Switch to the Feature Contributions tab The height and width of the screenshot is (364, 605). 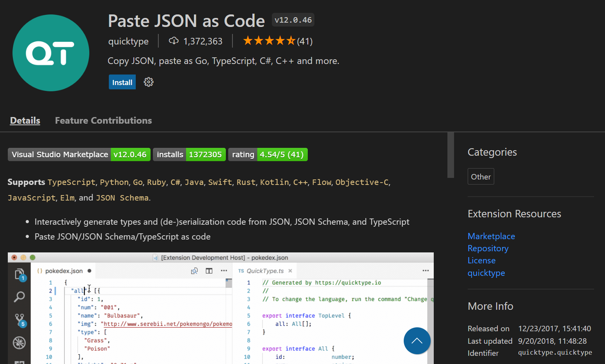click(103, 120)
